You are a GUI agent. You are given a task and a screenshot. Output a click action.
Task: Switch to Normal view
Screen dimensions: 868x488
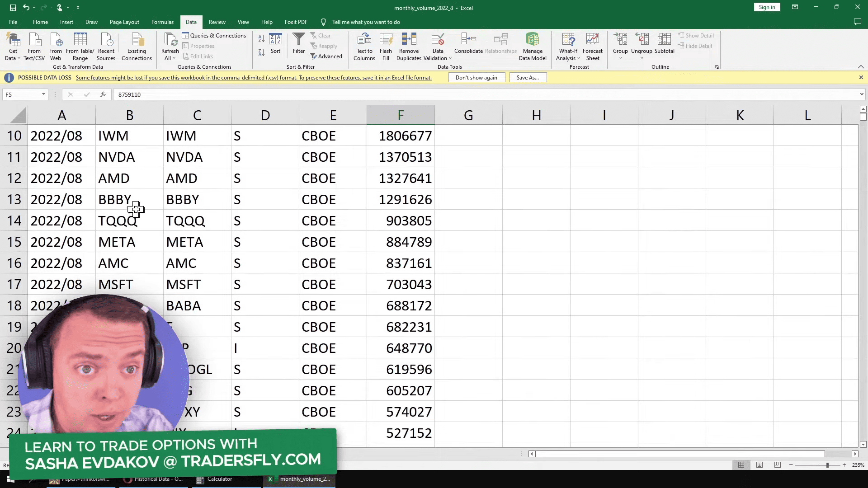(x=741, y=465)
